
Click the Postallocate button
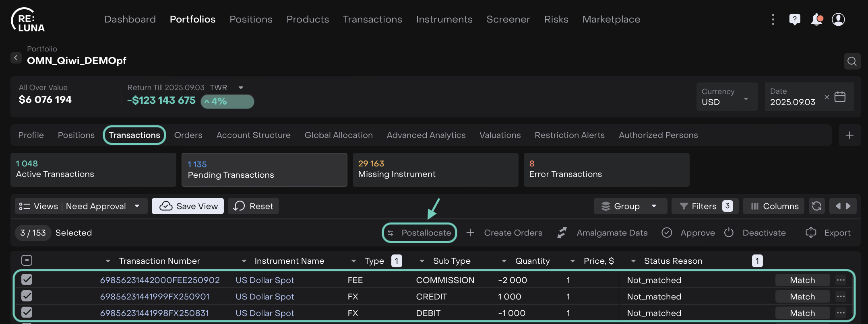[x=419, y=233]
